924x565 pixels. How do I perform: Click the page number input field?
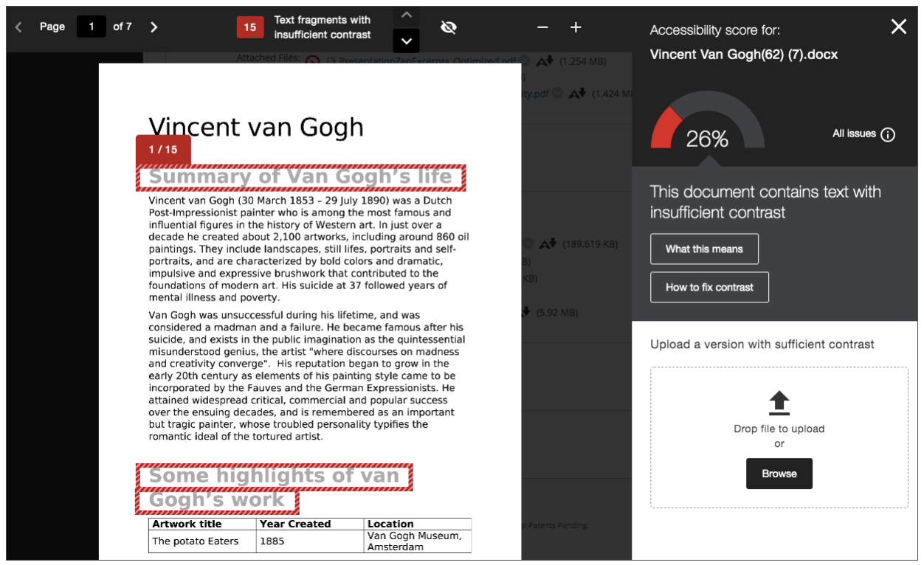[x=92, y=27]
